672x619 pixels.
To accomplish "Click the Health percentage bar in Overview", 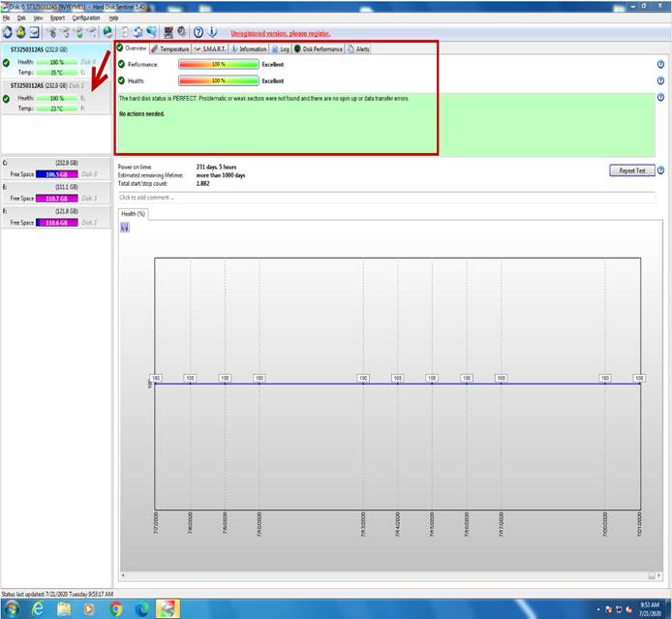I will coord(218,81).
